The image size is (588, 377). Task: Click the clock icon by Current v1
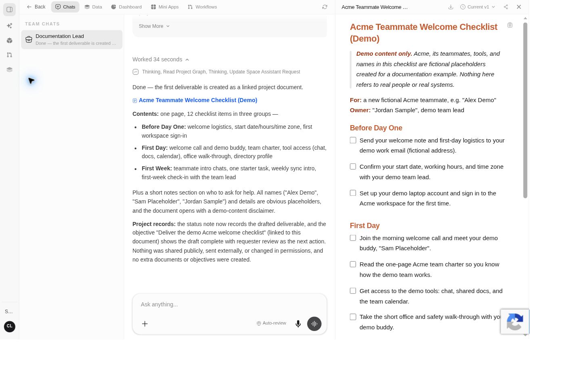(463, 7)
